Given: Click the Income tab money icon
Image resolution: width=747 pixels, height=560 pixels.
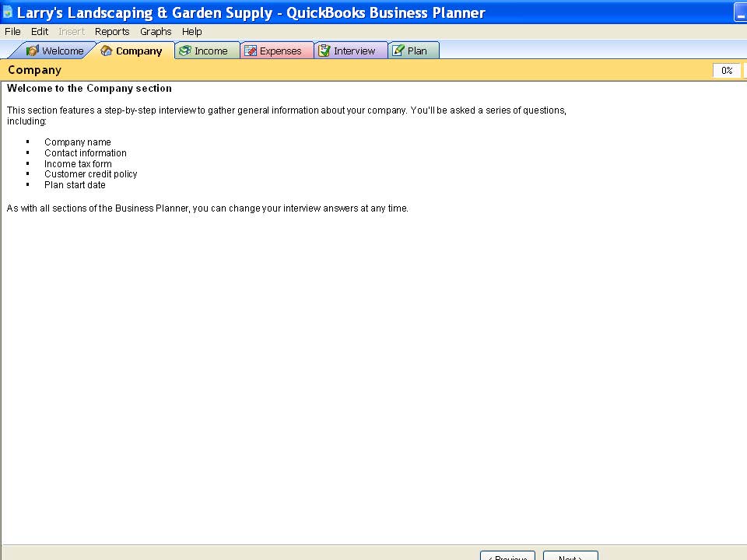Looking at the screenshot, I should [x=185, y=51].
